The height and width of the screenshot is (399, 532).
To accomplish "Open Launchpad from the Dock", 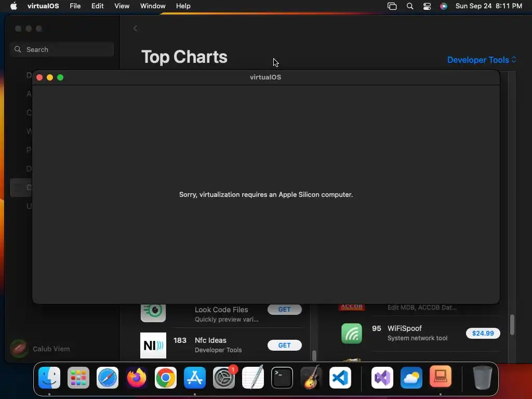I will point(78,378).
